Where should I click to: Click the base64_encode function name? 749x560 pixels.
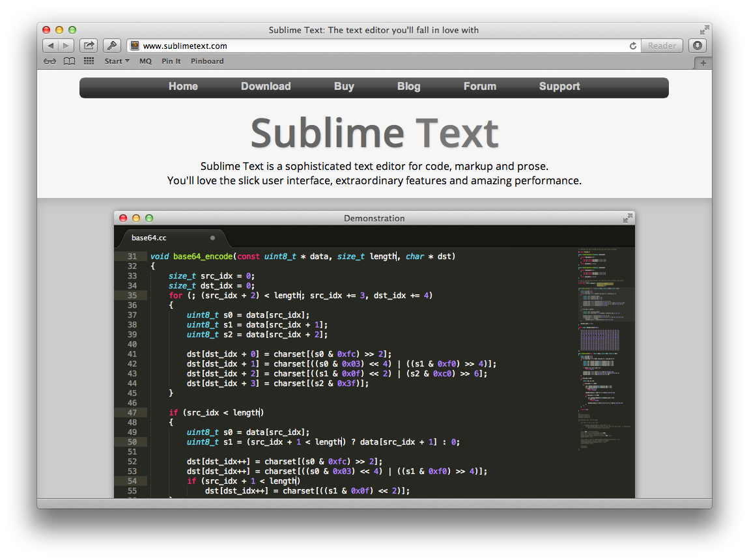(x=203, y=257)
